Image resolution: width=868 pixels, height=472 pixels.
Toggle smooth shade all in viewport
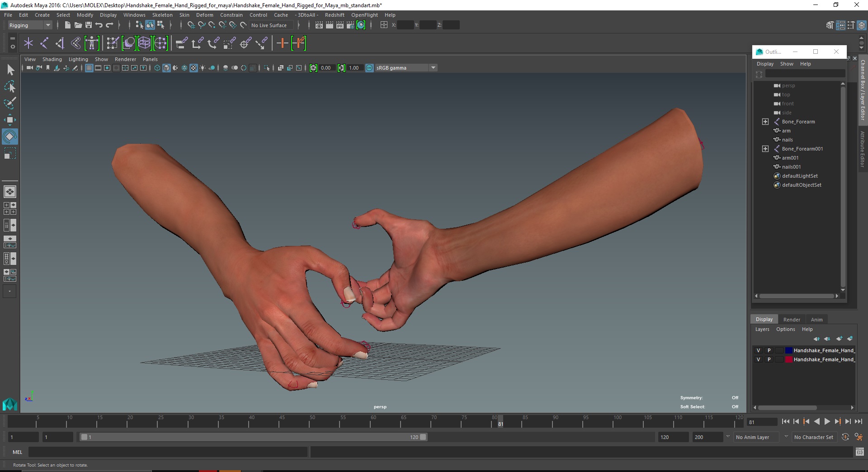[x=166, y=68]
